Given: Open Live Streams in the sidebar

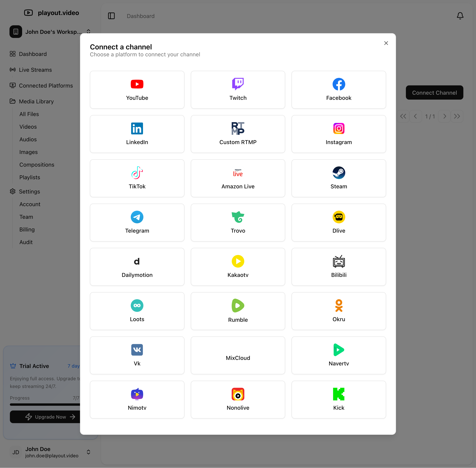Looking at the screenshot, I should (x=35, y=70).
